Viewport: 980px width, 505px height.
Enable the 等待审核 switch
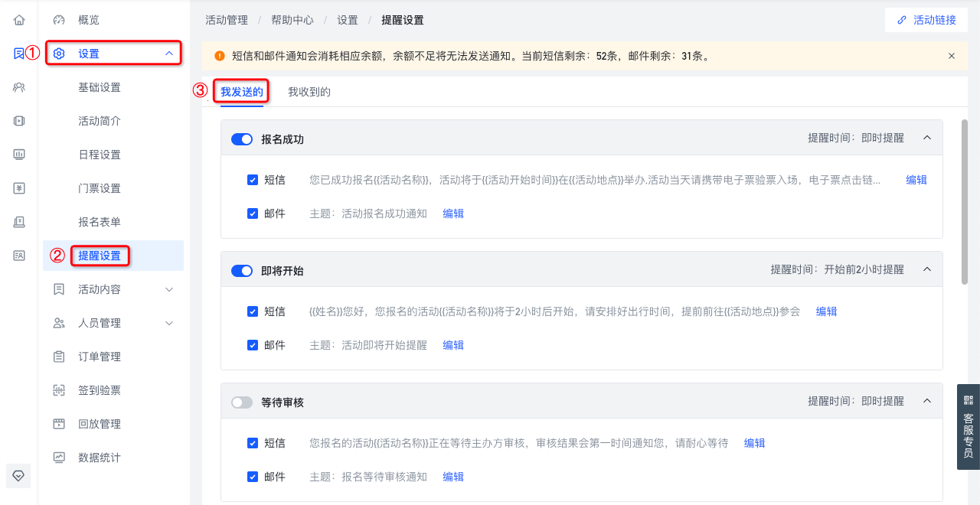tap(242, 402)
